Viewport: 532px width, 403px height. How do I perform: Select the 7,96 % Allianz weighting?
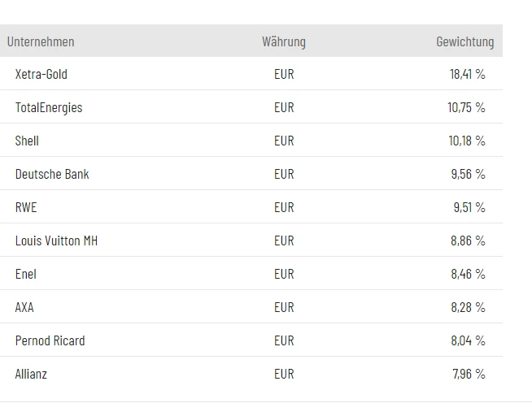click(468, 374)
